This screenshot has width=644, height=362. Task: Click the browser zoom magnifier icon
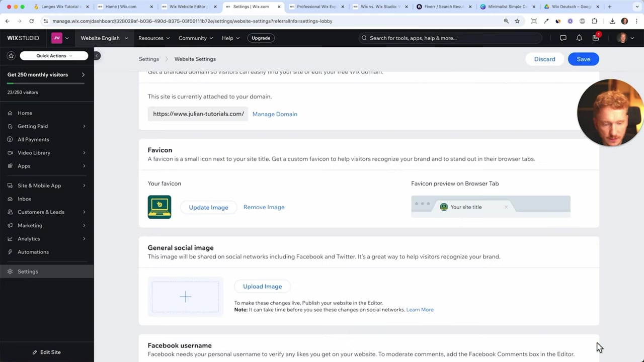pyautogui.click(x=506, y=21)
